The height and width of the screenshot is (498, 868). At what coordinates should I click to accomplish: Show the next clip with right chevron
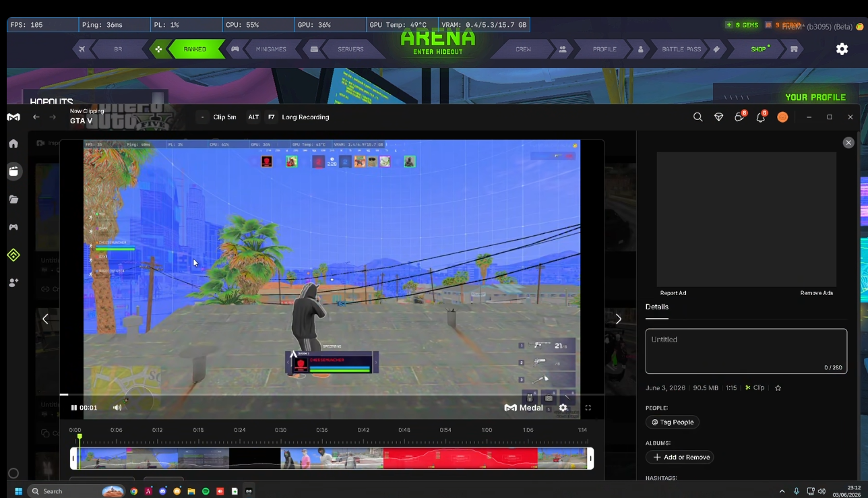click(618, 319)
